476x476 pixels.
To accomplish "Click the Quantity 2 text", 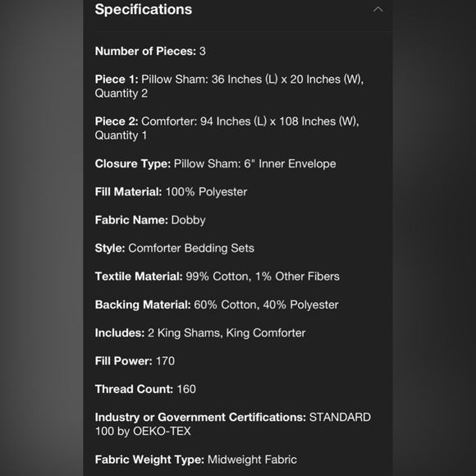I will point(121,94).
